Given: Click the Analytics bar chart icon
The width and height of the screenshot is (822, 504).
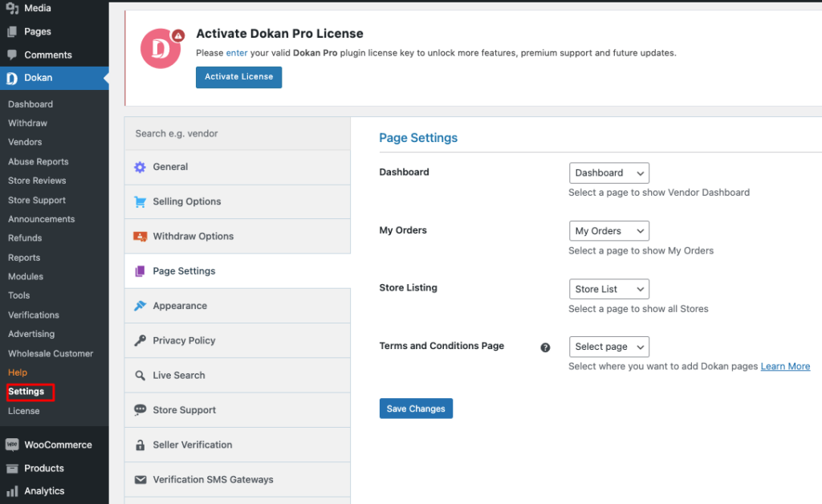Looking at the screenshot, I should [x=12, y=491].
